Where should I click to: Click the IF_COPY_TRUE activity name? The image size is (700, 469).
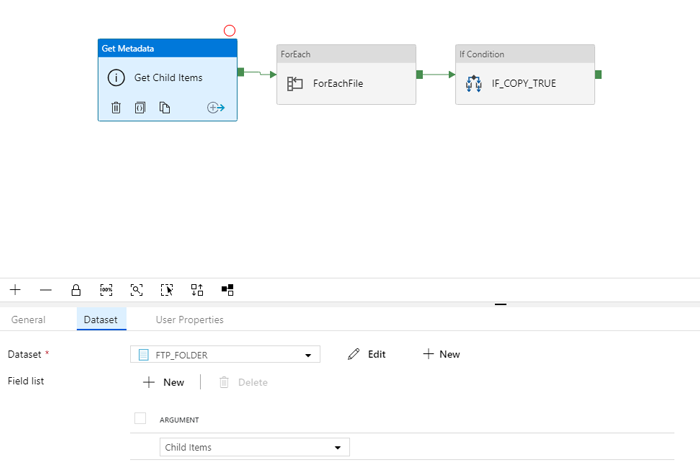tap(524, 83)
